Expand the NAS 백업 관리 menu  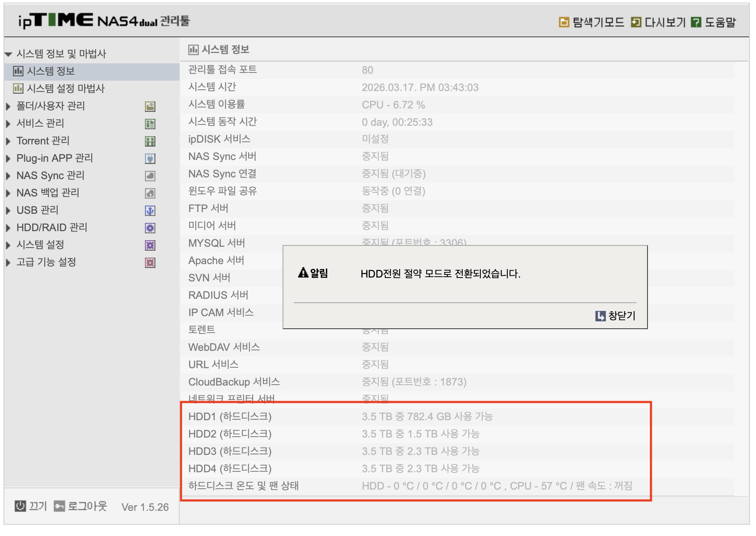pos(8,193)
